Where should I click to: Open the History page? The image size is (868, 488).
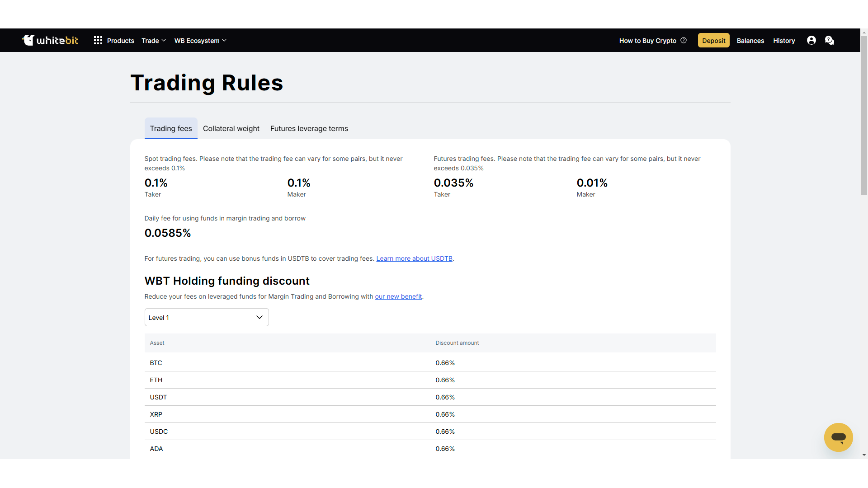click(x=784, y=41)
